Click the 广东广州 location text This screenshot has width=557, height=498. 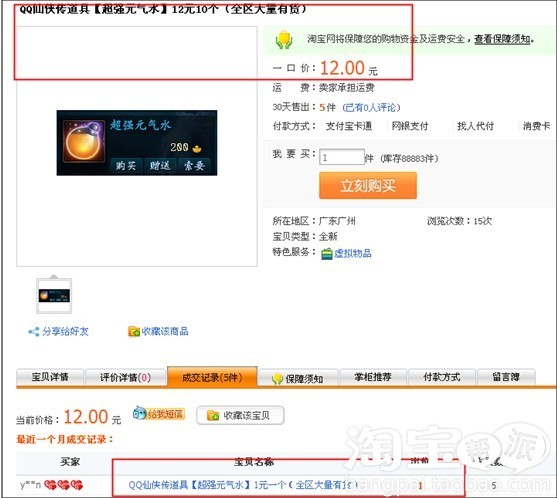click(x=337, y=221)
